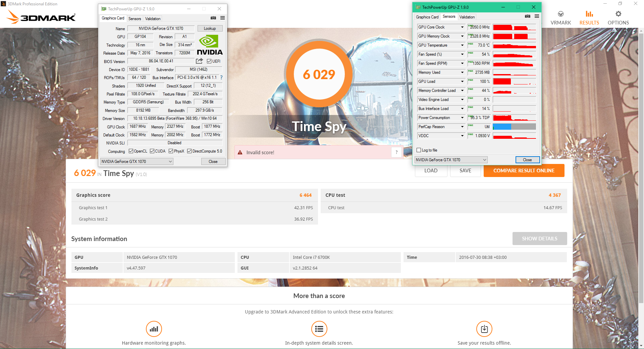Click GPU-Z title bar icon in Sensors window
The height and width of the screenshot is (349, 644).
click(418, 7)
